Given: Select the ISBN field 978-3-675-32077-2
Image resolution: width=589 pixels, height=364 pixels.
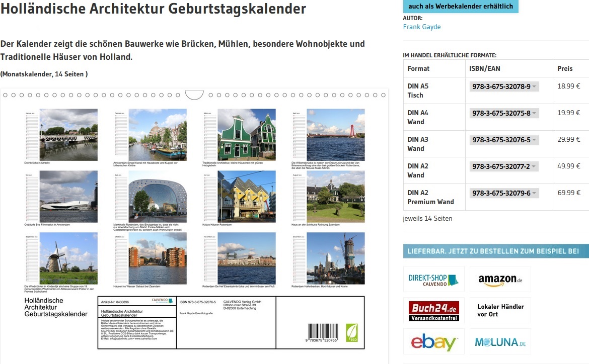Looking at the screenshot, I should 504,166.
